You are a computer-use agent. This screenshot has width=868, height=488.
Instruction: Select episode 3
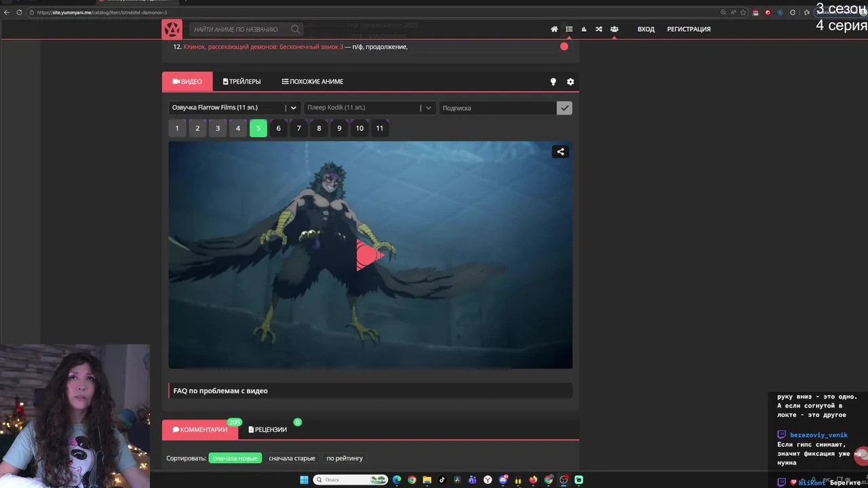[218, 128]
